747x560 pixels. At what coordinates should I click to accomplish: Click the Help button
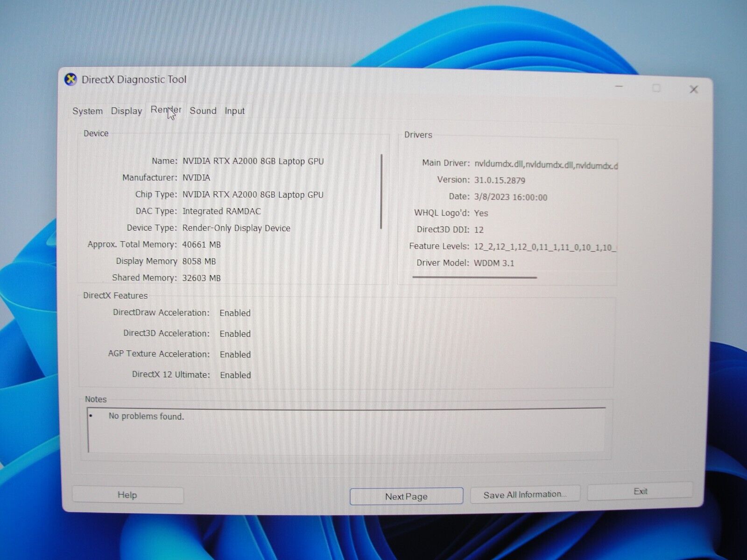click(x=127, y=495)
